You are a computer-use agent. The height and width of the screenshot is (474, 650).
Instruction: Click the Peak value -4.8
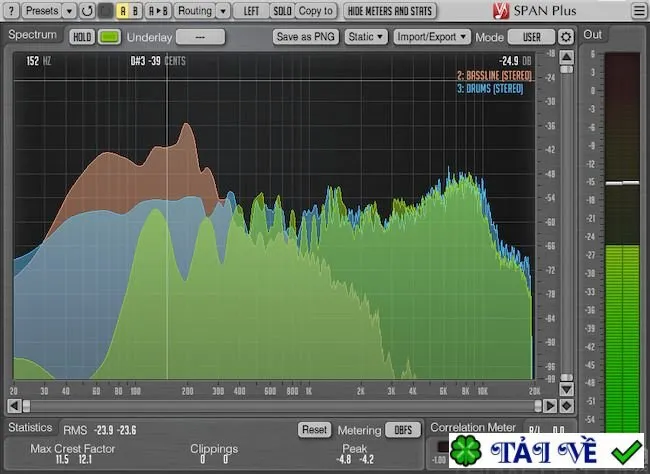coord(344,459)
